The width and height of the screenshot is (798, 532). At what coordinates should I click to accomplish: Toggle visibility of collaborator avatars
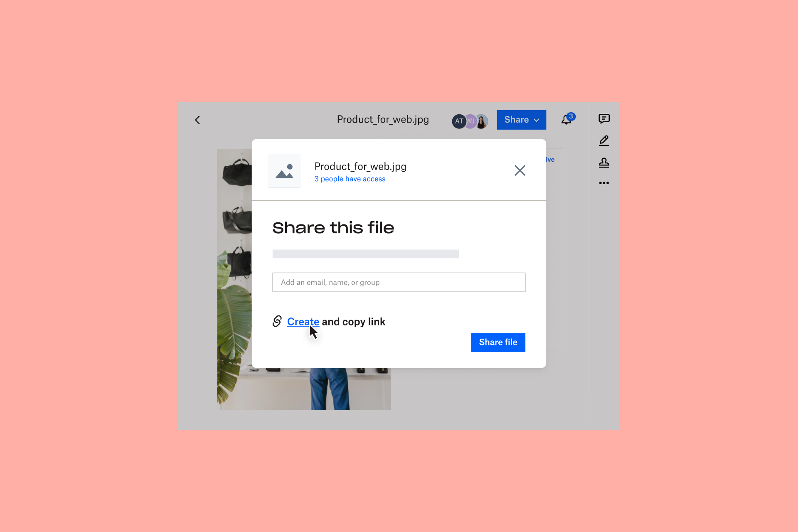coord(470,119)
